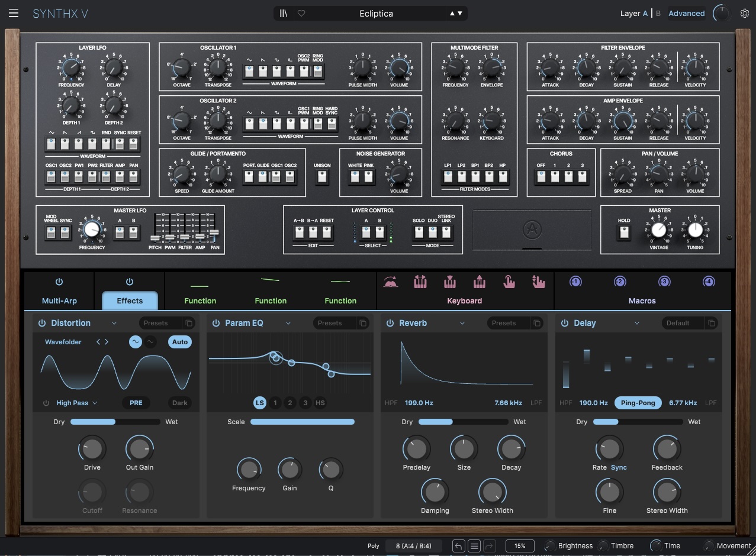Select the pitch bend icon in Keyboard section
Image resolution: width=756 pixels, height=556 pixels.
392,282
